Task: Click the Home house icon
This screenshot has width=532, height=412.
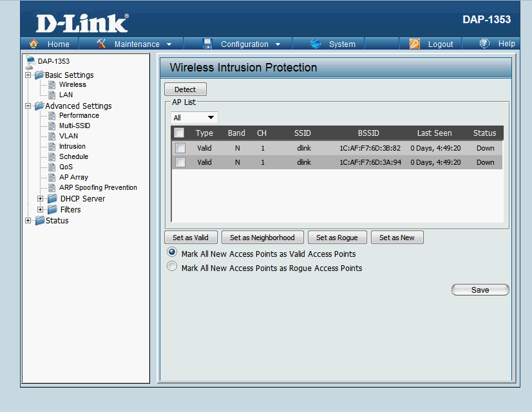Action: [33, 44]
